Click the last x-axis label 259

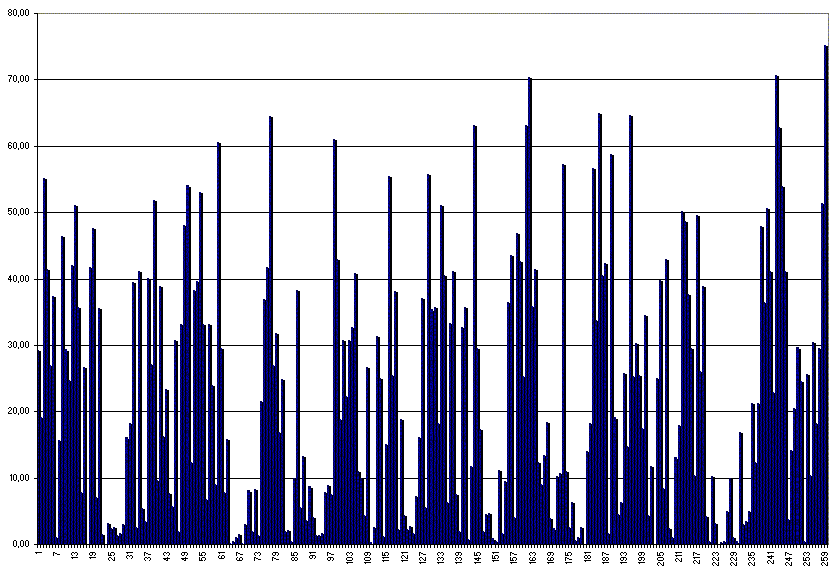(825, 557)
